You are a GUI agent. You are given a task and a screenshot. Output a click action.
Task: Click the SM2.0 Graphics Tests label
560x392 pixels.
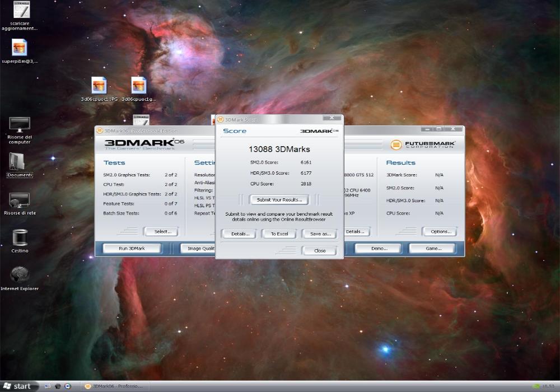click(127, 175)
